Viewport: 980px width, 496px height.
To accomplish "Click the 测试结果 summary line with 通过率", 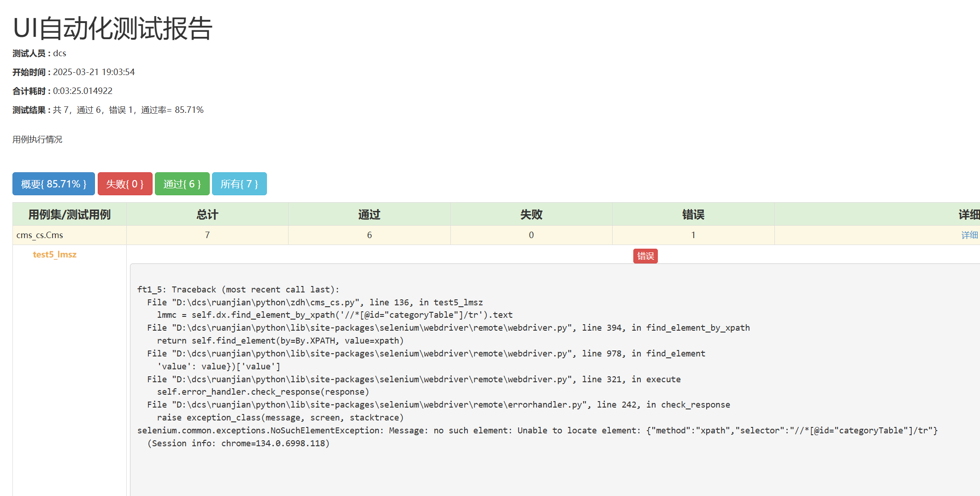I will point(108,110).
